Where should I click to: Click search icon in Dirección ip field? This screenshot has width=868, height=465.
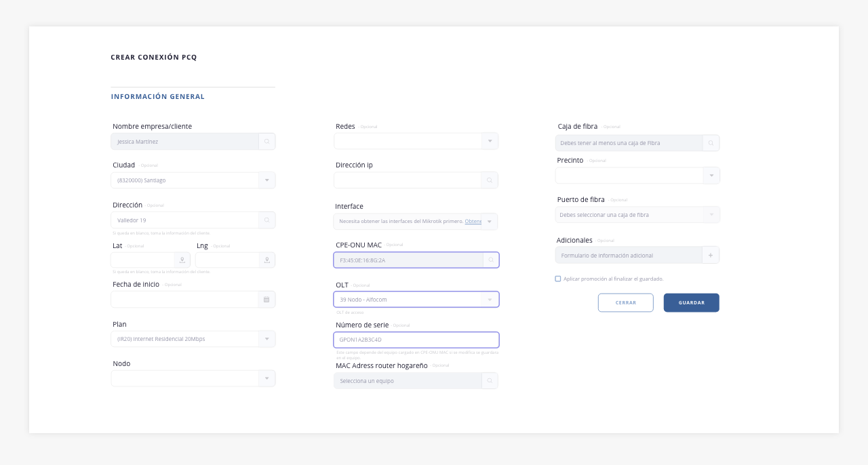click(x=490, y=180)
